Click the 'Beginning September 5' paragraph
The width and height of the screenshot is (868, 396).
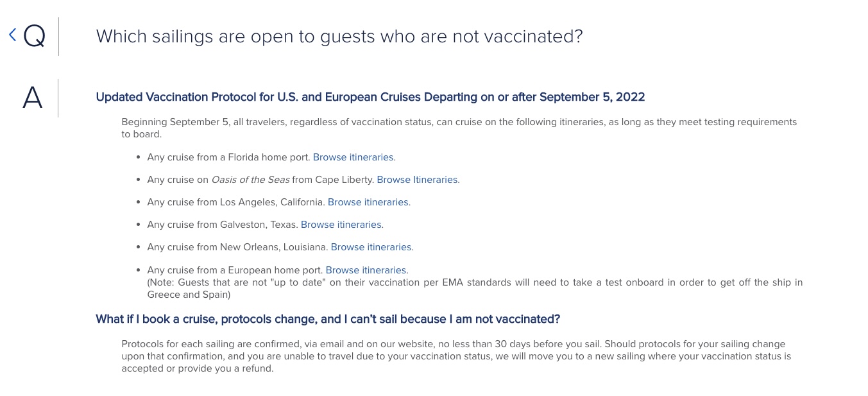click(x=459, y=128)
